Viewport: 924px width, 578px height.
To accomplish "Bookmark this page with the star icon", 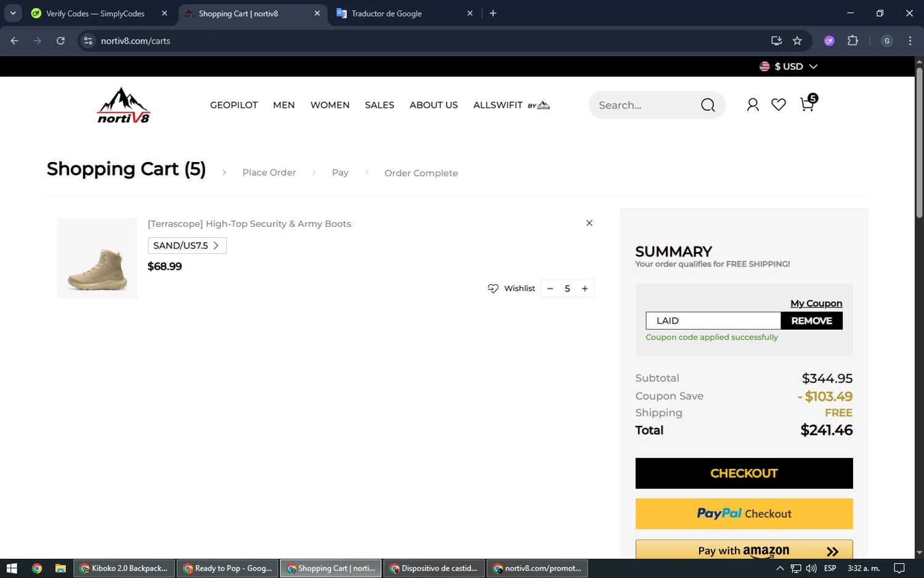I will point(797,41).
